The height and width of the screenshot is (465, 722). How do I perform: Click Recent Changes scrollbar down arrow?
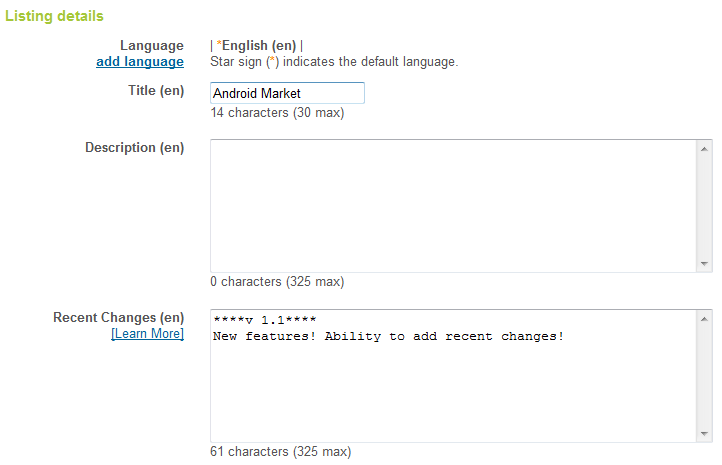[x=704, y=433]
